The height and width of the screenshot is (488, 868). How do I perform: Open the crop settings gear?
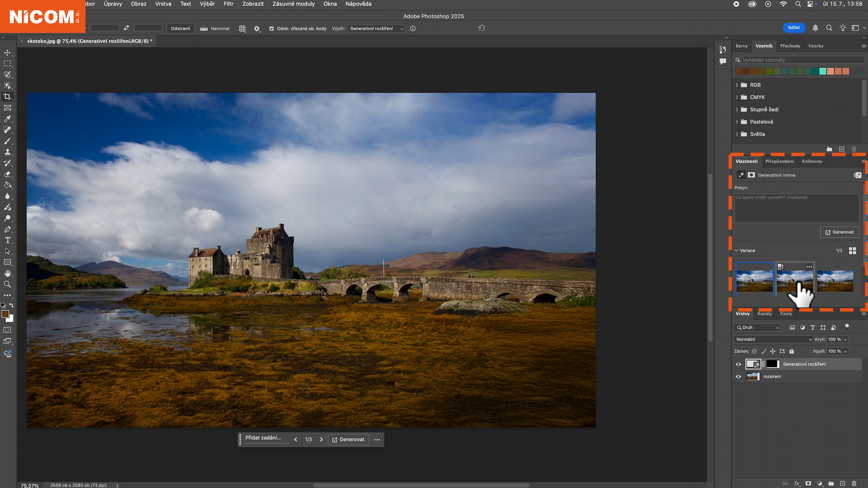pos(257,29)
